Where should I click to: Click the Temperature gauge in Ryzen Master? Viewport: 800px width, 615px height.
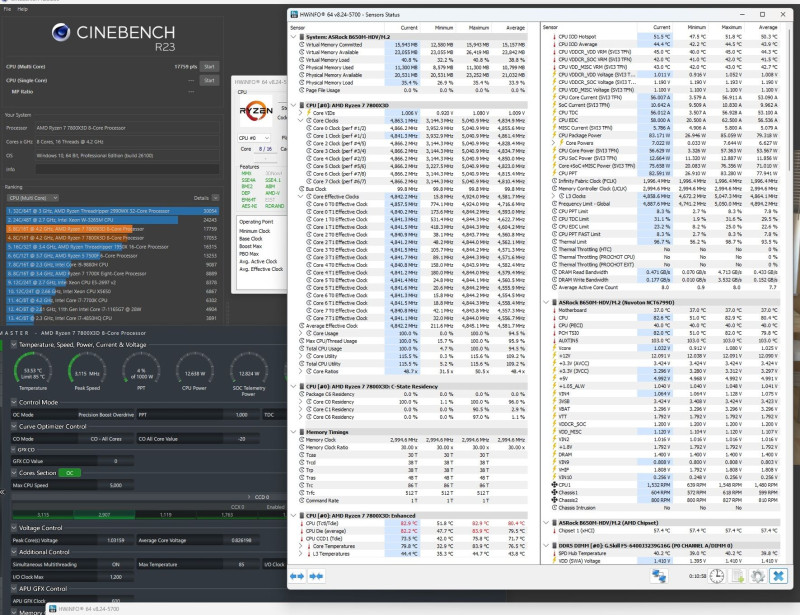point(33,371)
